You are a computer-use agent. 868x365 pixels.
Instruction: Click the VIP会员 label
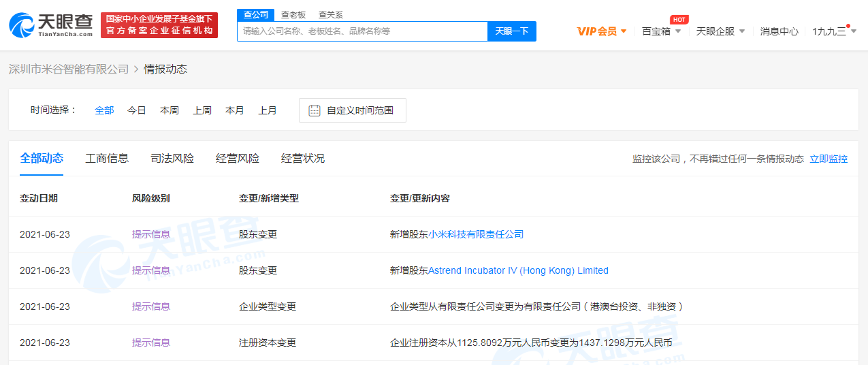[x=597, y=31]
